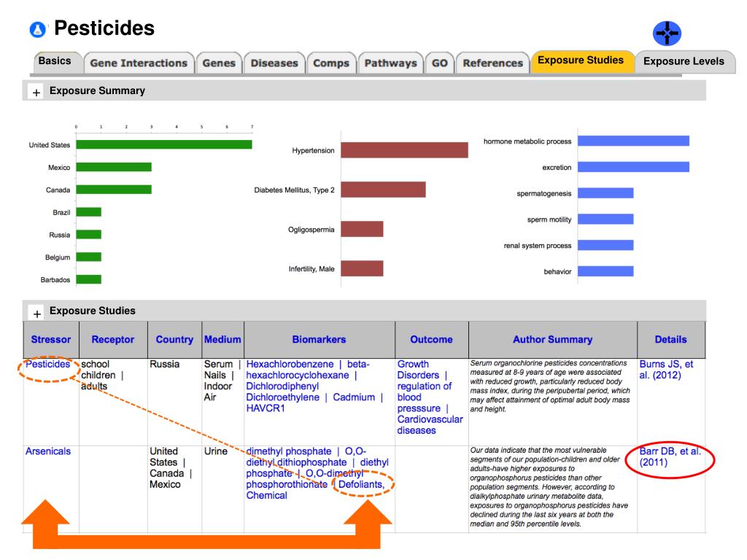Click the 'Ogligospermia' chart label
This screenshot has width=747, height=560.
coord(311,230)
